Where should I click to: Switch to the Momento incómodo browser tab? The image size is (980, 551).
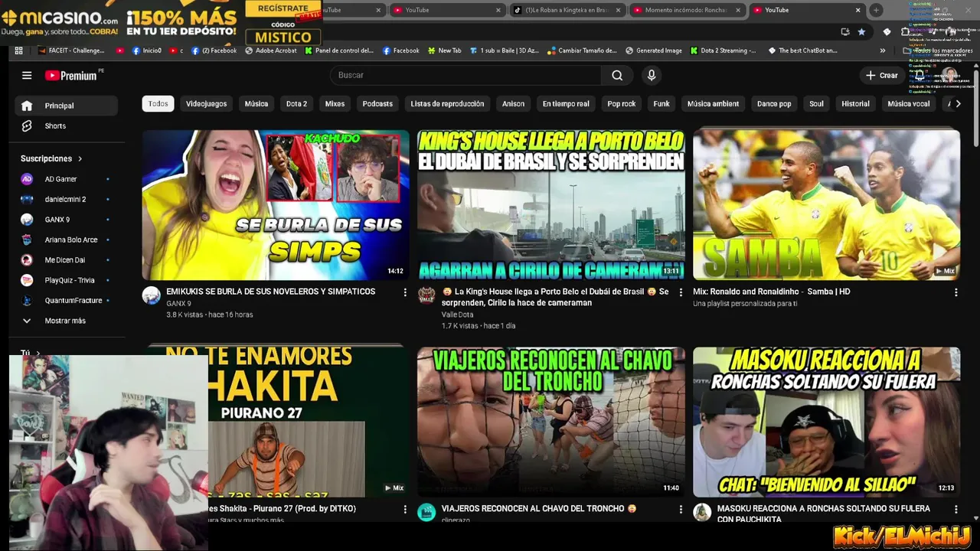(x=685, y=10)
